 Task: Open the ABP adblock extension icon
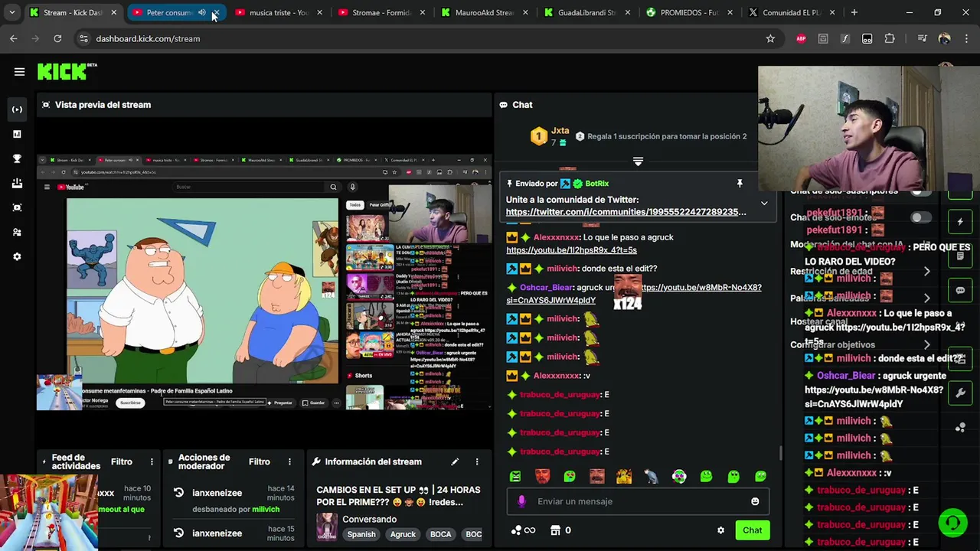(801, 38)
